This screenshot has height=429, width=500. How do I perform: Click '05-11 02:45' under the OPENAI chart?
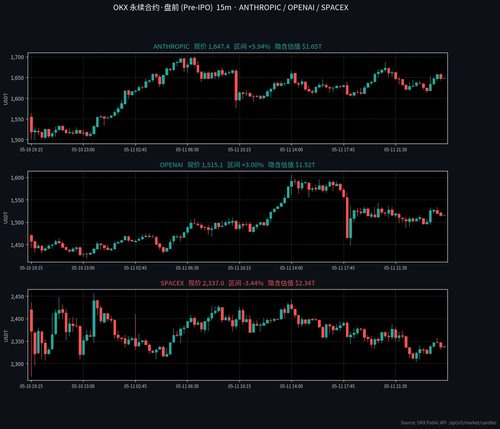135,268
